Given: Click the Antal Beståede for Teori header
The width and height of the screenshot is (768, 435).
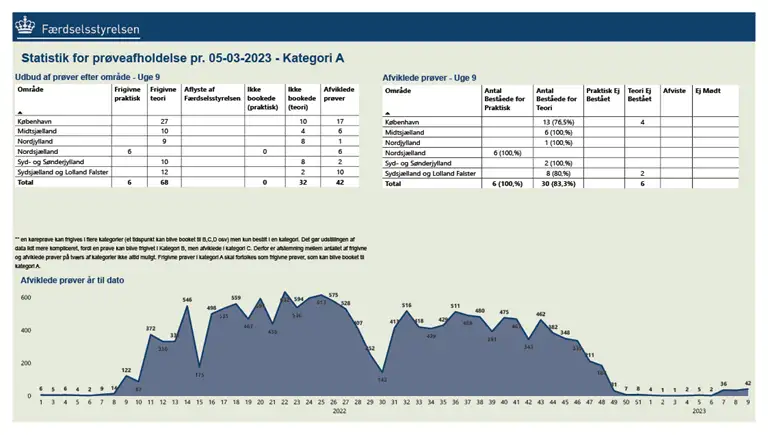Looking at the screenshot, I should [x=557, y=99].
